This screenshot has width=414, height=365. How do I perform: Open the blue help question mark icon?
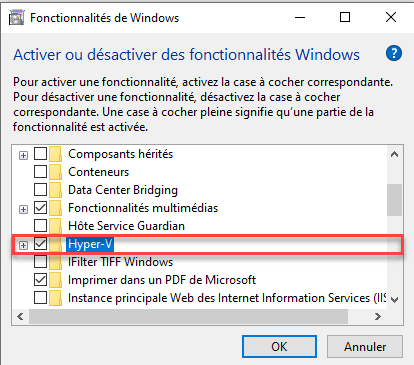pos(394,53)
